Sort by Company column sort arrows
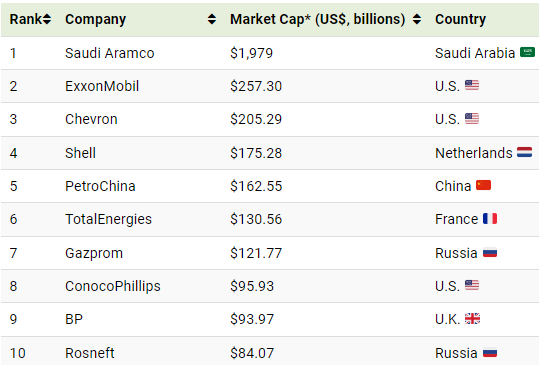 tap(212, 19)
